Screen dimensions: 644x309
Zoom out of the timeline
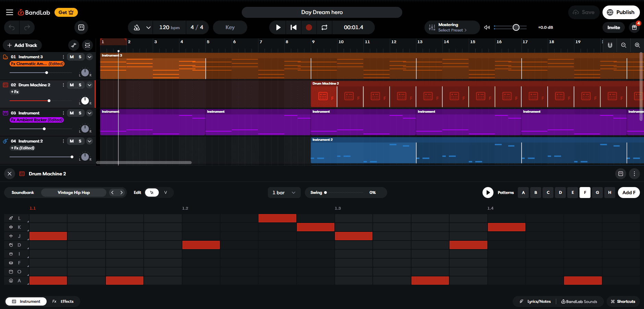(x=624, y=45)
